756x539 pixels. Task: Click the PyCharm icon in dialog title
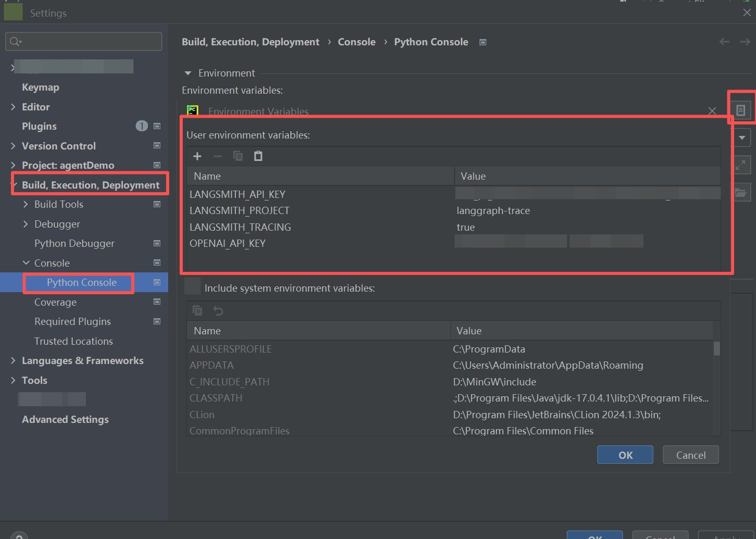click(x=193, y=111)
